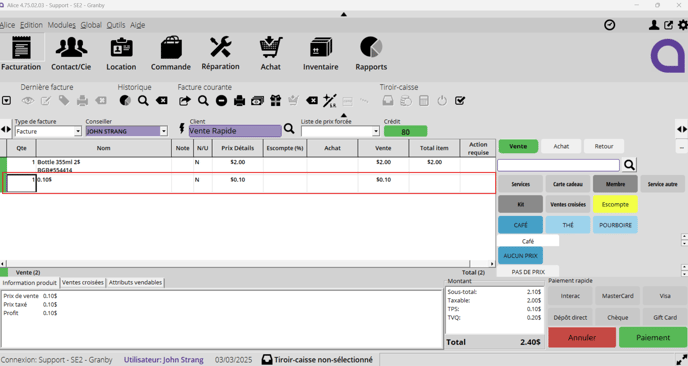The width and height of the screenshot is (688, 366).
Task: Click the product search magnifier button
Action: [629, 165]
